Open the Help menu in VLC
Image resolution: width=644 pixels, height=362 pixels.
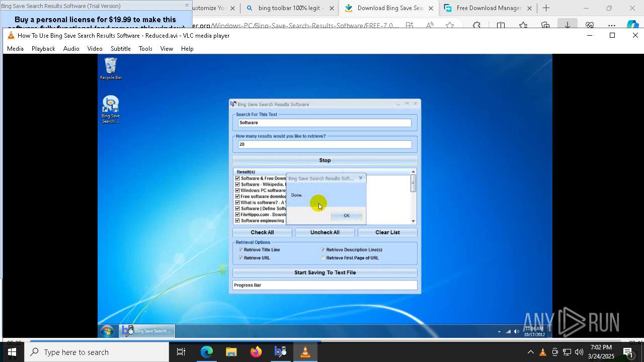[x=187, y=49]
